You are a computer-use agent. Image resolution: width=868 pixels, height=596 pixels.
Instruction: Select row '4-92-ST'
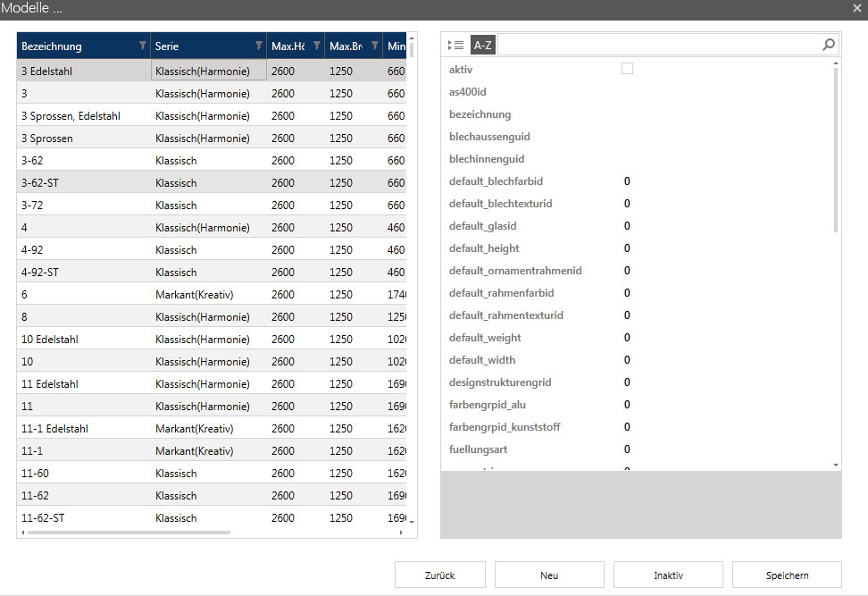coord(212,272)
